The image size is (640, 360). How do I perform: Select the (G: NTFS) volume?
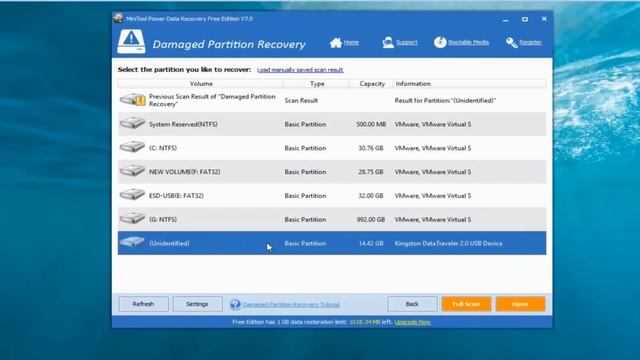click(332, 219)
